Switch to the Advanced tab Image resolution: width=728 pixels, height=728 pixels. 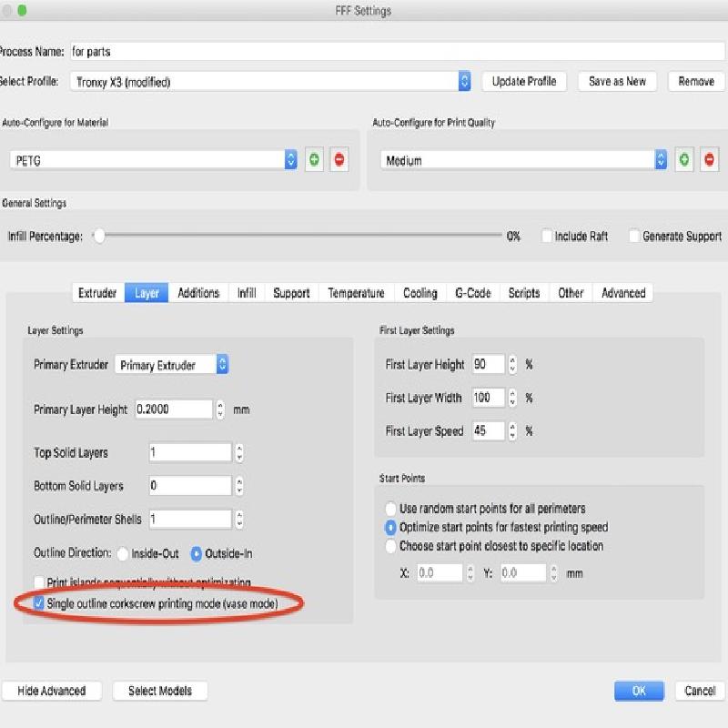click(623, 293)
